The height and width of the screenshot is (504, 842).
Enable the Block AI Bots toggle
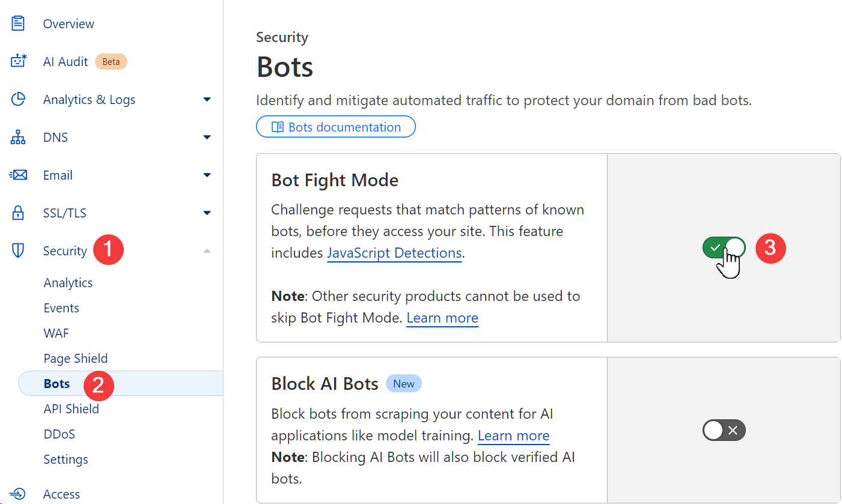coord(724,430)
